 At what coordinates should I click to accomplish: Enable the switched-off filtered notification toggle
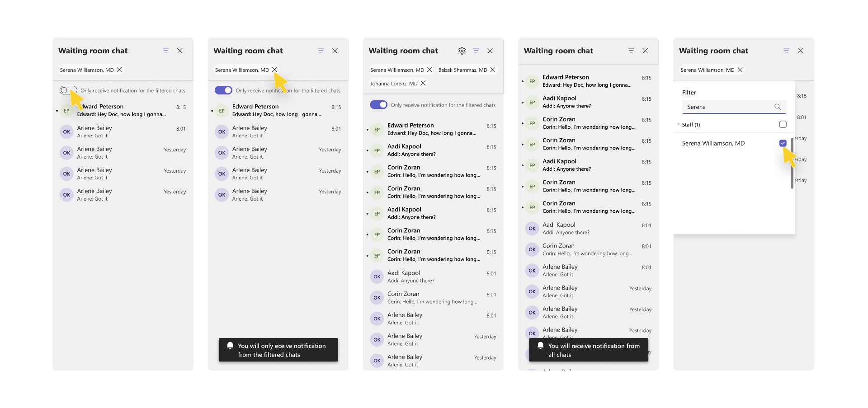(x=68, y=90)
